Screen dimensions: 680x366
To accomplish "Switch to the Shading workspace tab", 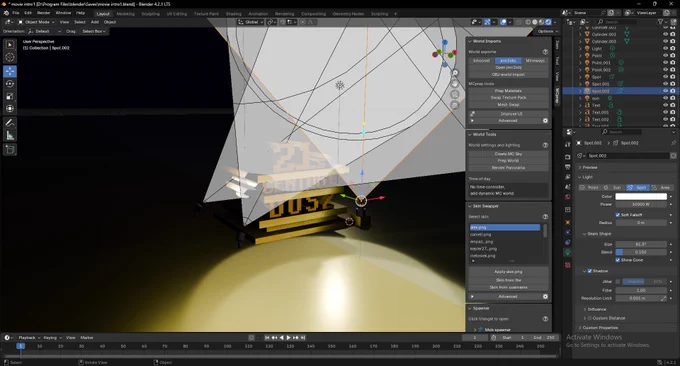I will pyautogui.click(x=233, y=14).
